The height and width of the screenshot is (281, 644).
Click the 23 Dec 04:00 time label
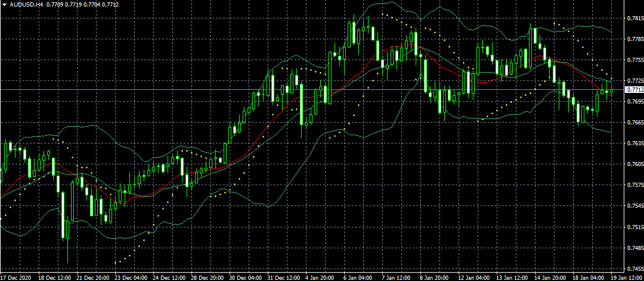[131, 277]
